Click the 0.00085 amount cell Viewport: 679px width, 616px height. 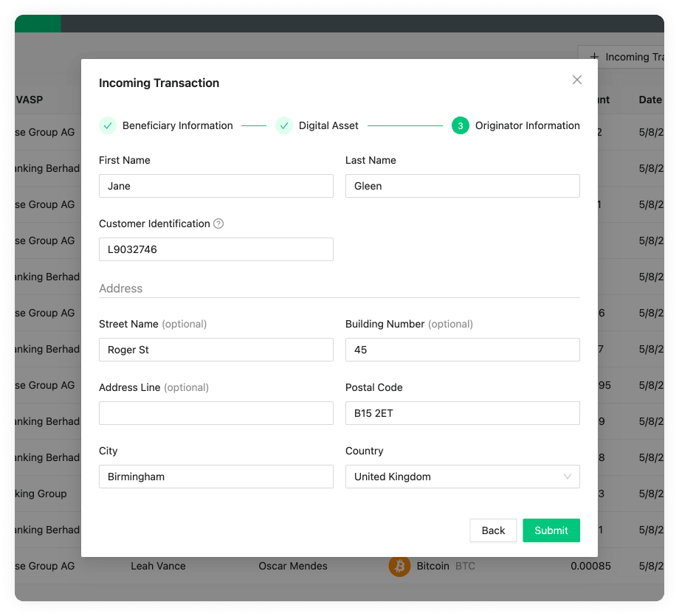point(590,566)
